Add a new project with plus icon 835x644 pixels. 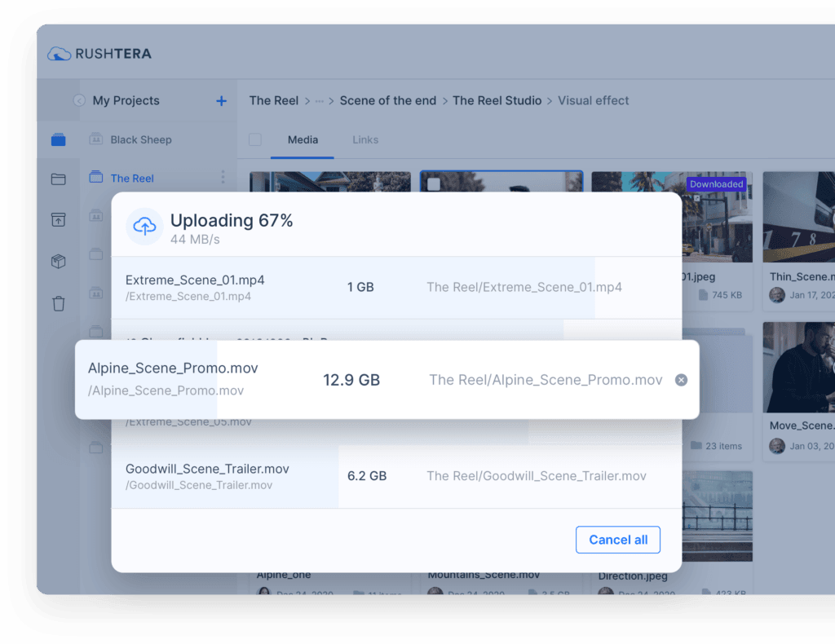[221, 100]
